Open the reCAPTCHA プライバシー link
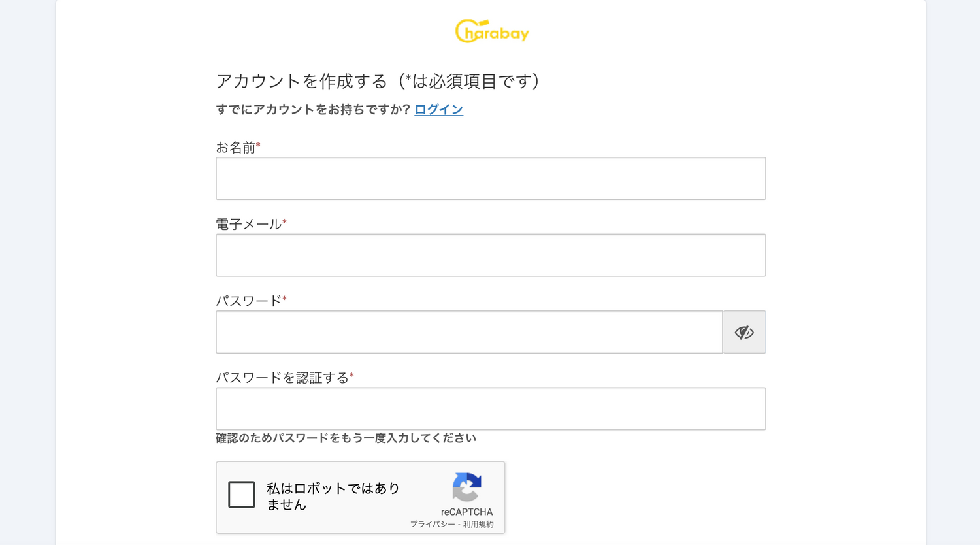Screen dimensions: 980x545 coord(433,524)
